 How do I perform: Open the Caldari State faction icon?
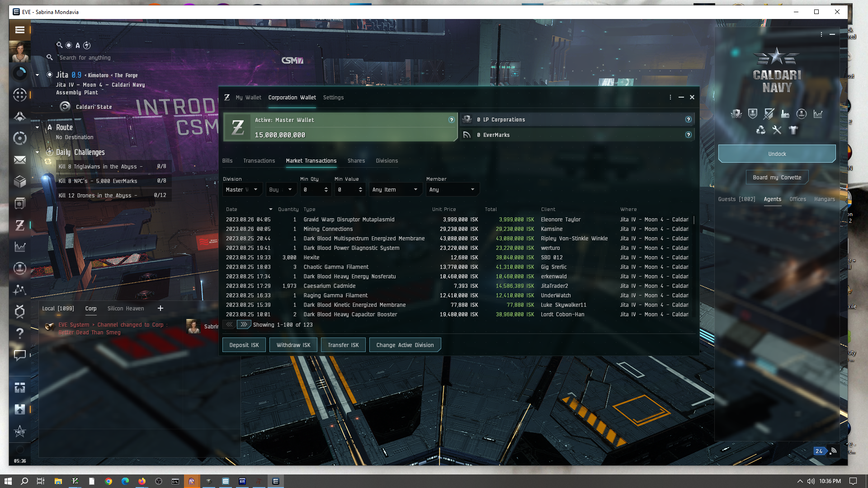pyautogui.click(x=65, y=107)
